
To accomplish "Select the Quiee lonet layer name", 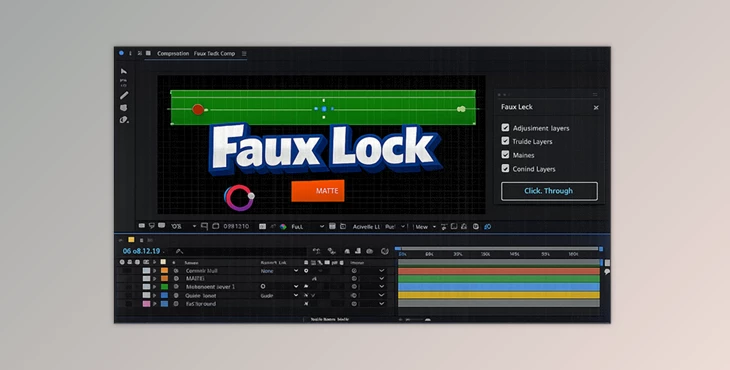I will click(201, 295).
